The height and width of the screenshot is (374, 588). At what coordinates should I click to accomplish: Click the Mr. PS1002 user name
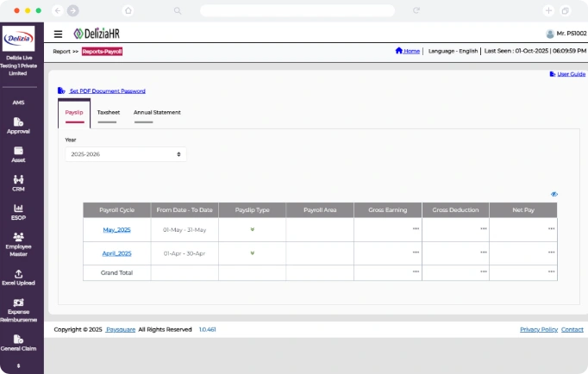coord(572,34)
